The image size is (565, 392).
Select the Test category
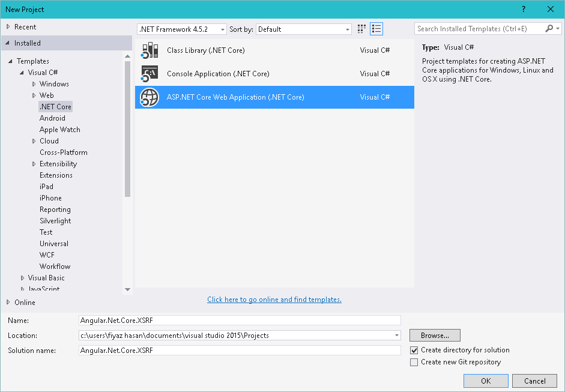coord(46,232)
